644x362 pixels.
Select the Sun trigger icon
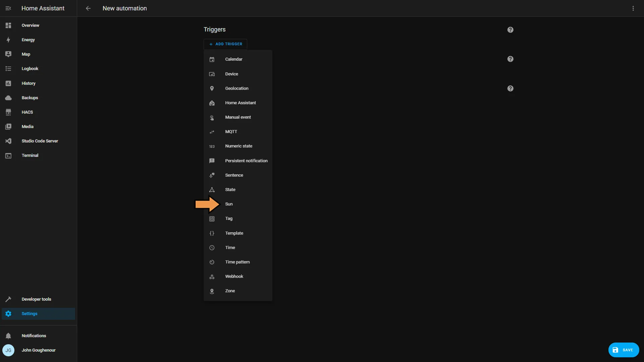(x=212, y=204)
